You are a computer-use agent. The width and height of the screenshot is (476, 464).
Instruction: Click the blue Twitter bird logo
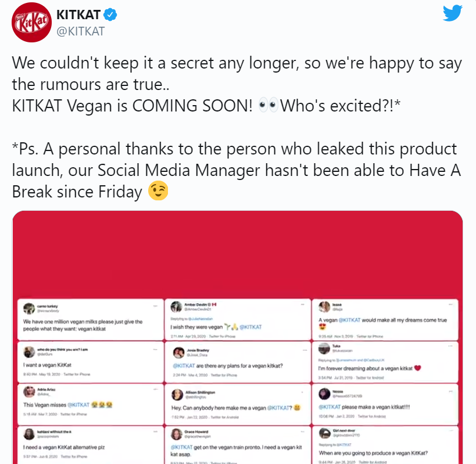point(452,13)
